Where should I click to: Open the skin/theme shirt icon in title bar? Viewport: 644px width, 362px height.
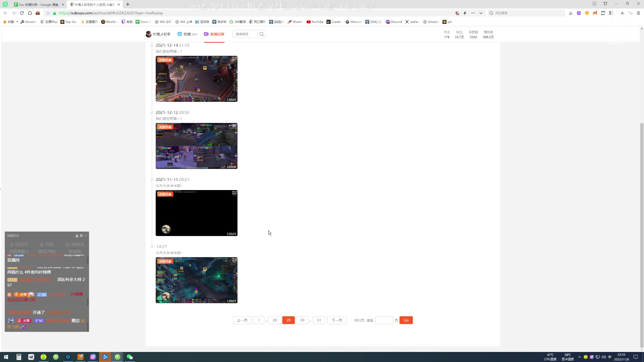tap(605, 4)
